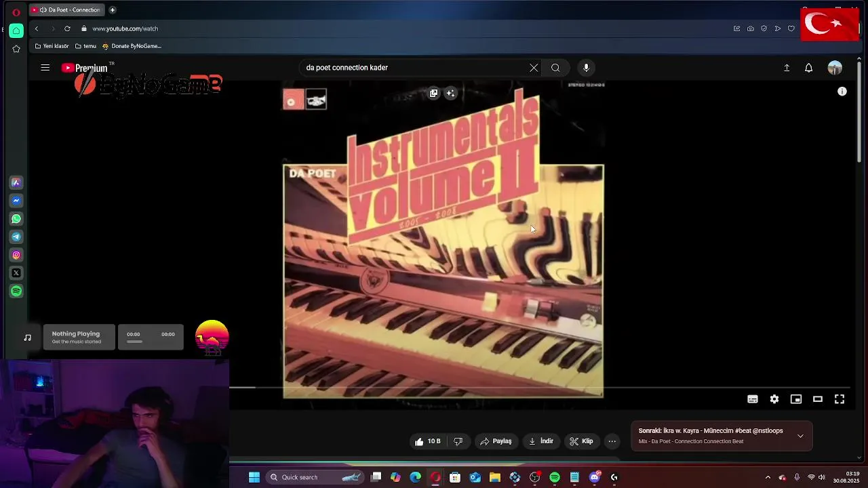Open Instagram in Opera sidebar
This screenshot has height=488, width=868.
[x=16, y=255]
